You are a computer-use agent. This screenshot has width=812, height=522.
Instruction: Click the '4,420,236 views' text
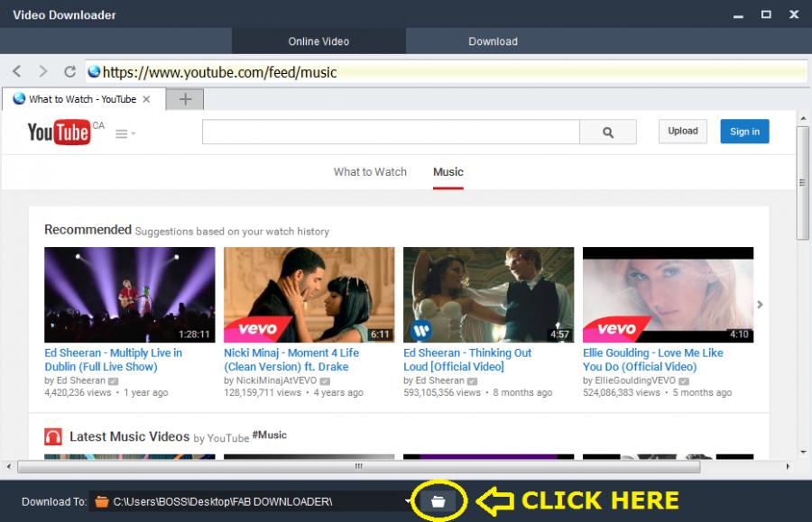[78, 393]
